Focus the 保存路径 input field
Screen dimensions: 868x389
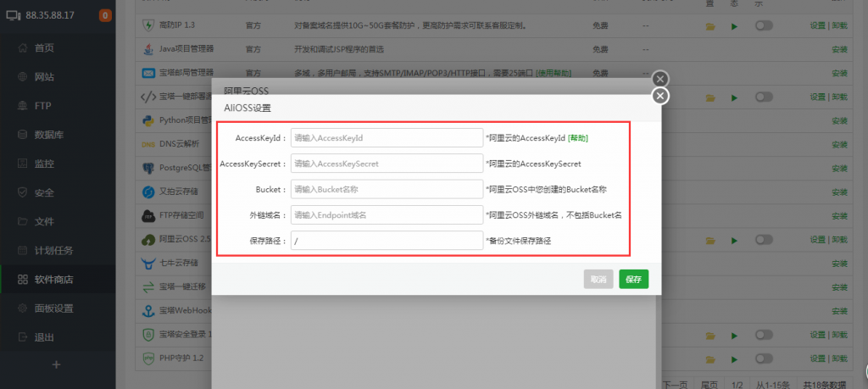pyautogui.click(x=387, y=241)
